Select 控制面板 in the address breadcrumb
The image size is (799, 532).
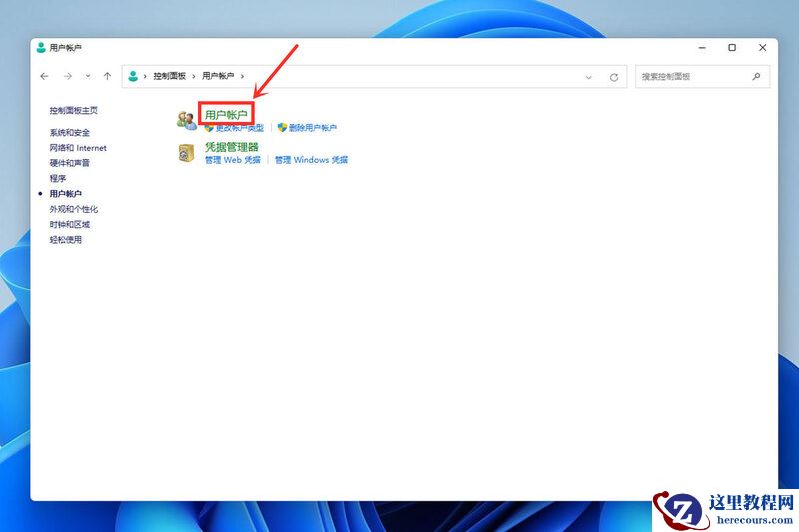(x=169, y=76)
